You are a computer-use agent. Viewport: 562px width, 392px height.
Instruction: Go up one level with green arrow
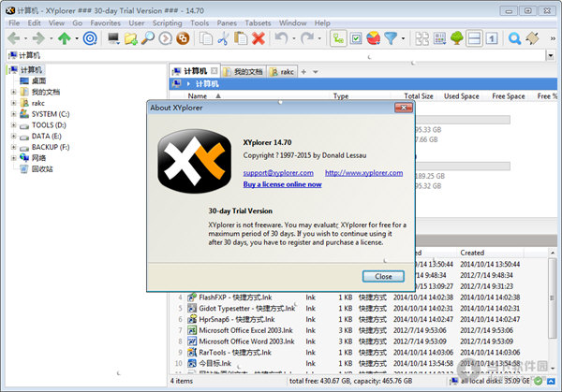tap(65, 38)
